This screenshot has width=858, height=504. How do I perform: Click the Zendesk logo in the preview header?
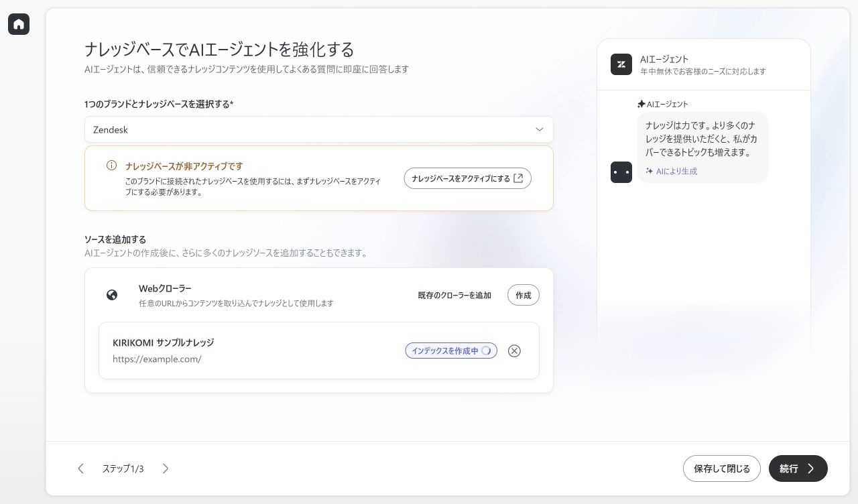(x=621, y=64)
